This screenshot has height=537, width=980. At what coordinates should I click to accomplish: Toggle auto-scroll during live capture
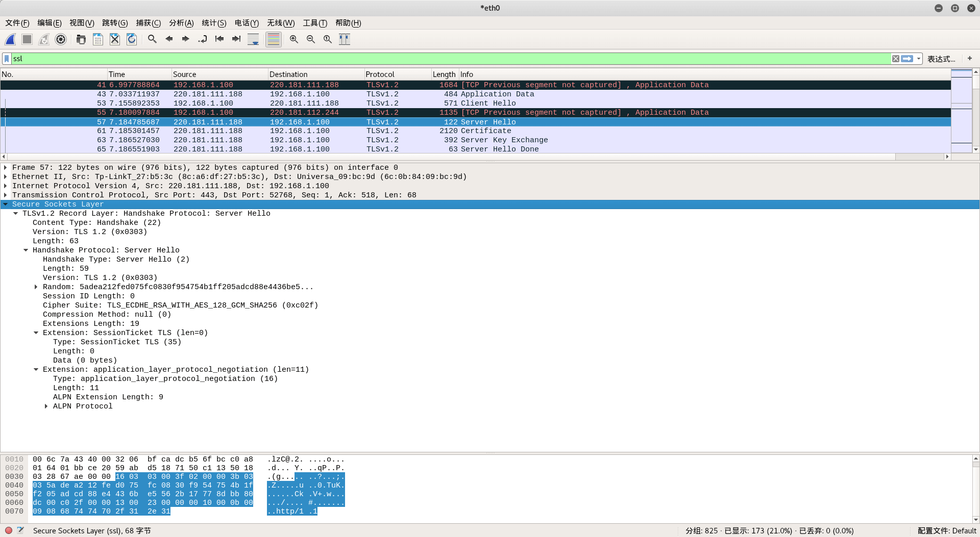pos(253,39)
